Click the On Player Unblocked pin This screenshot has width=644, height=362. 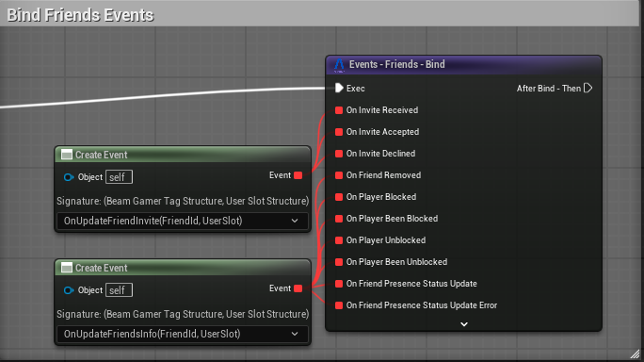[339, 240]
